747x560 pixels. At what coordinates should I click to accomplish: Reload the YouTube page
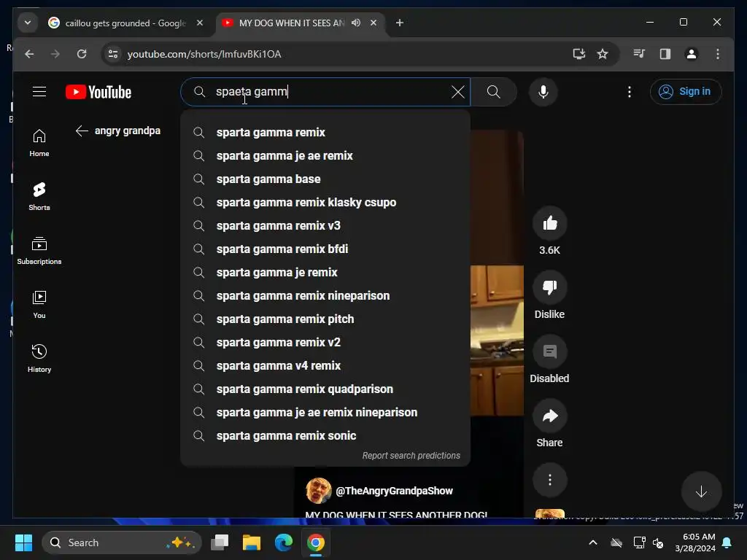(x=82, y=54)
